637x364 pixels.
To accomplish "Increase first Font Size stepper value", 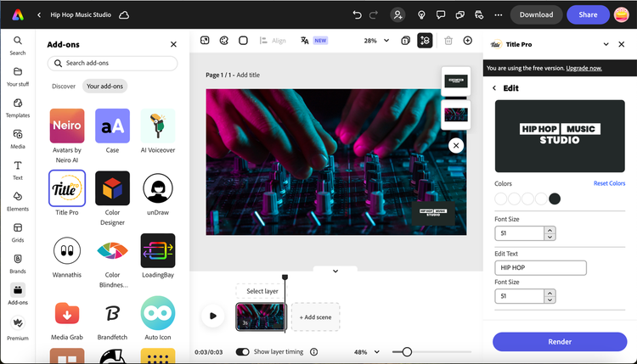I will pos(550,230).
